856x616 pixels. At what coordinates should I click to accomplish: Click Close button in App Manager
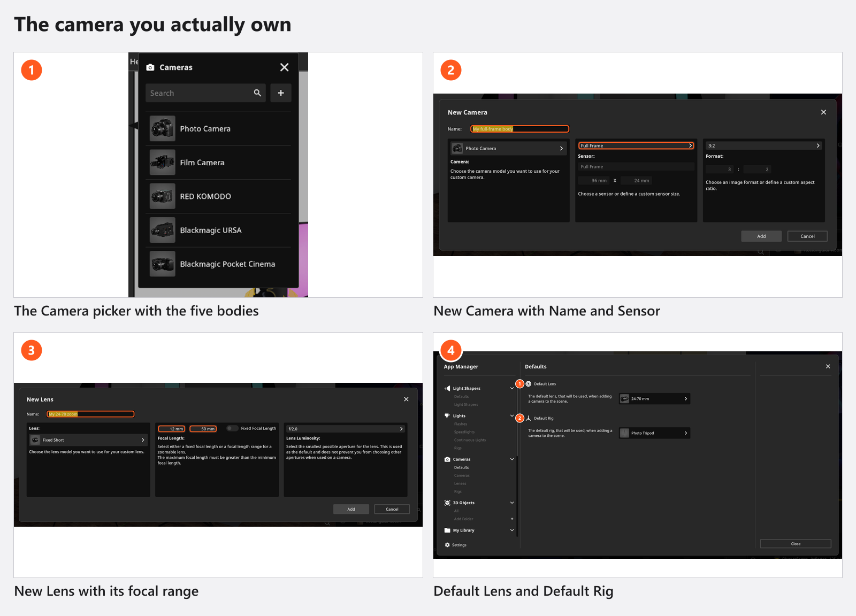[796, 544]
